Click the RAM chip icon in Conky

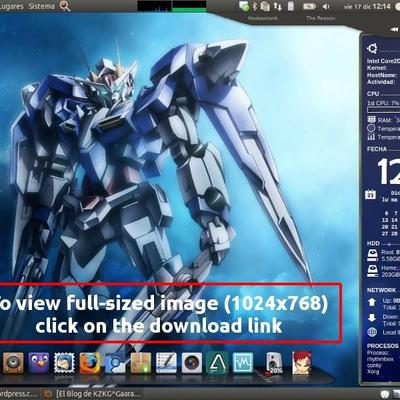pos(371,119)
